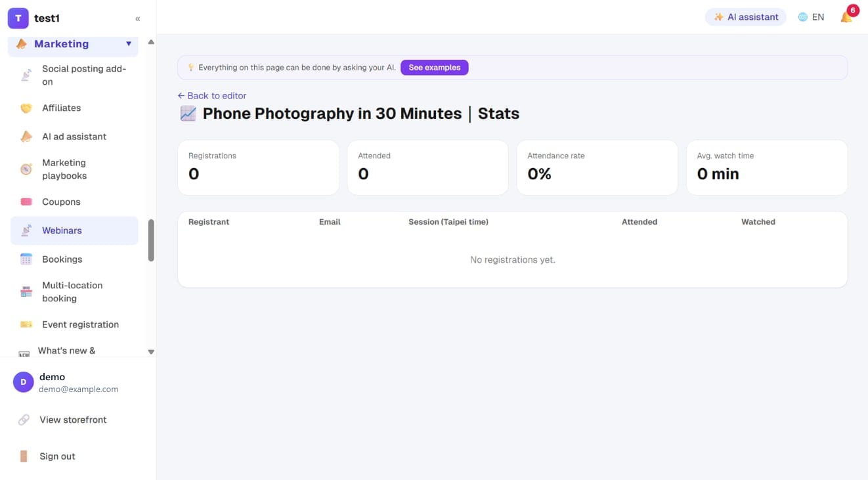Click the megaphone icon beside Marketing

[22, 44]
